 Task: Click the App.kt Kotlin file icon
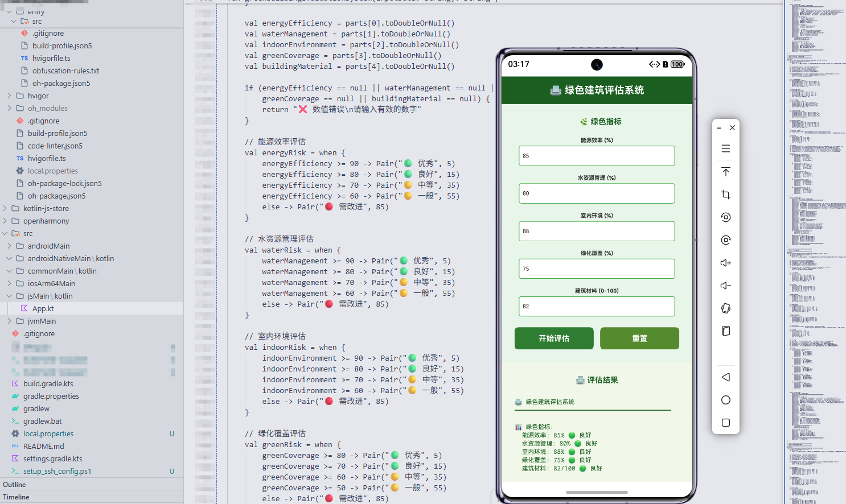pyautogui.click(x=24, y=308)
